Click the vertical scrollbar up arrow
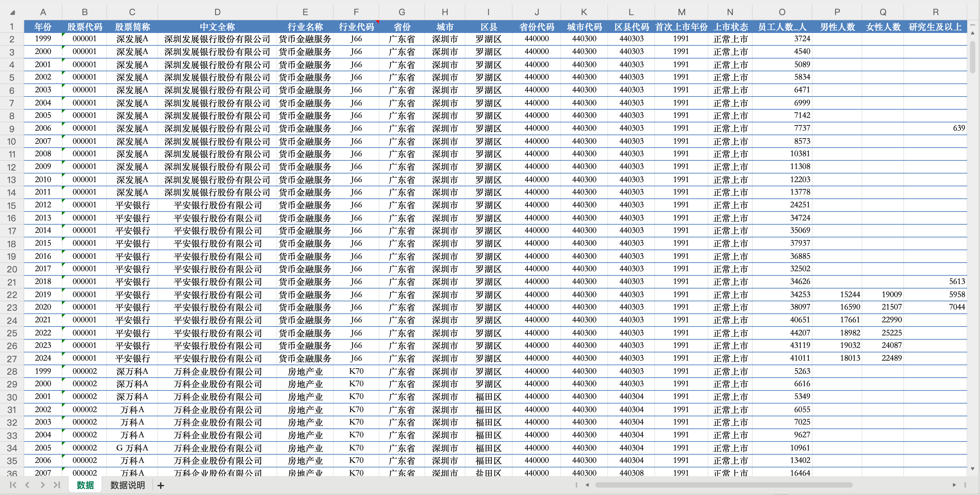The height and width of the screenshot is (495, 980). click(972, 33)
